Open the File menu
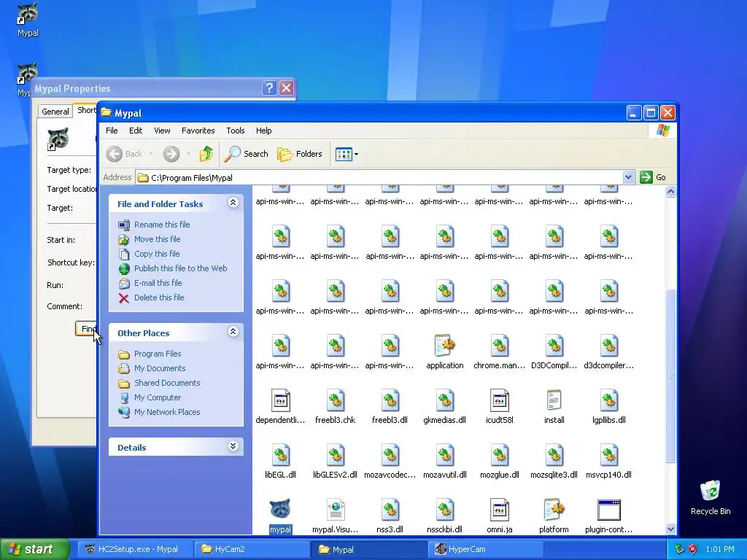Screen dimensions: 747x560 tap(112, 131)
